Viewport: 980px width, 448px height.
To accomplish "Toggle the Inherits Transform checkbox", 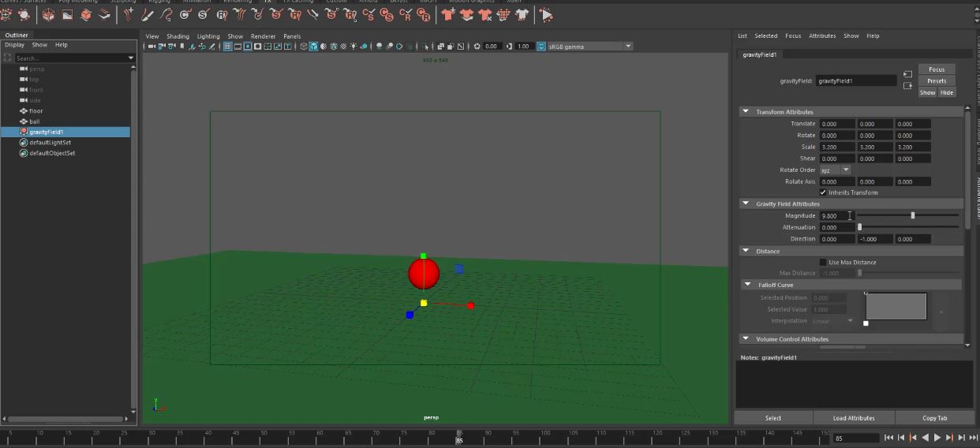I will pos(823,192).
